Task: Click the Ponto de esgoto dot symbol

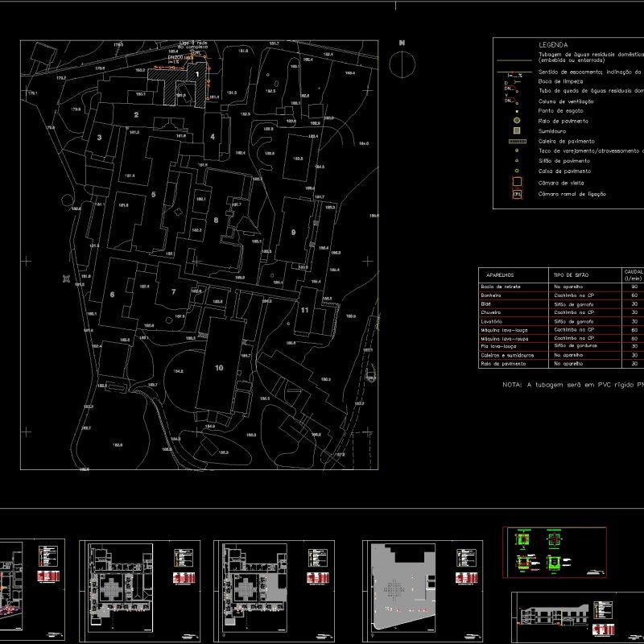Action: (x=517, y=111)
